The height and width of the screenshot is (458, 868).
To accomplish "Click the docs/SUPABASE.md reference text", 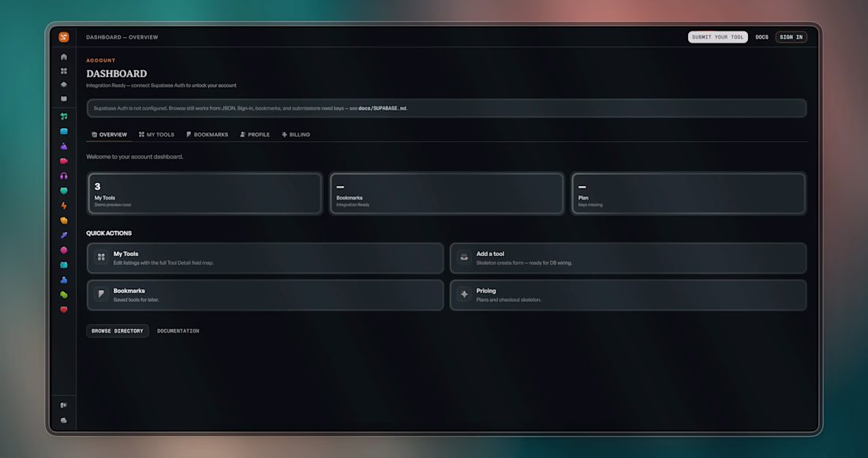I will click(383, 109).
